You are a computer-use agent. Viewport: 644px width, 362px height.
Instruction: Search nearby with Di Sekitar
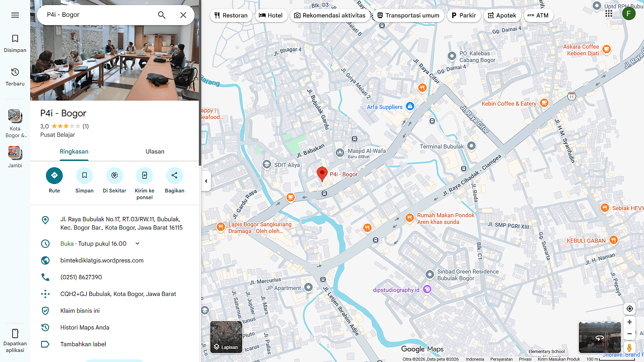pos(115,176)
